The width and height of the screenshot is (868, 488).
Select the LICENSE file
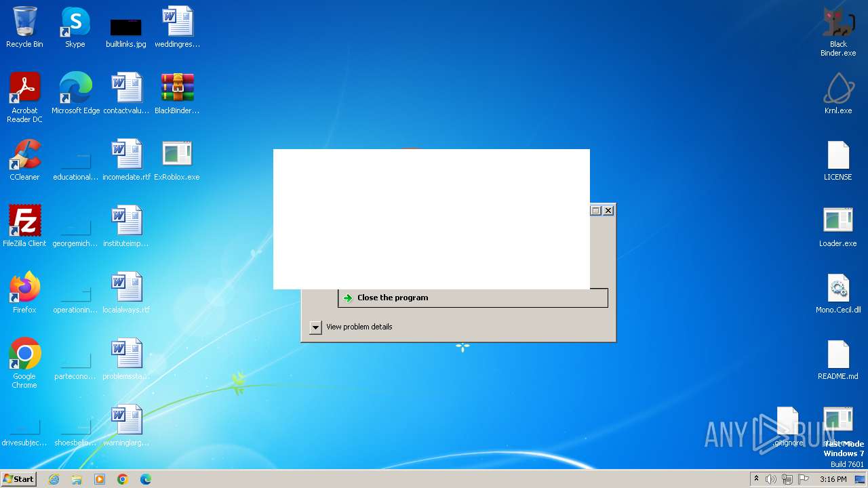tap(838, 160)
